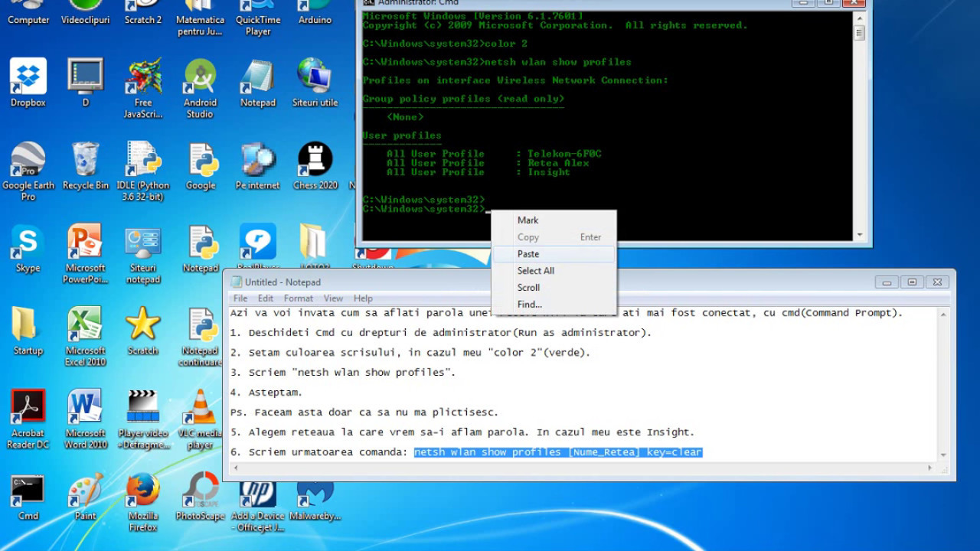Launch Scratch star icon shortcut

[143, 331]
